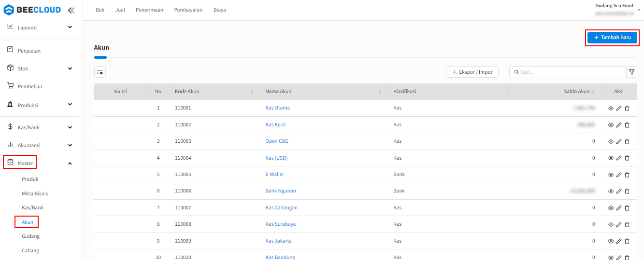Edit Kas (USD) with pencil icon

(x=619, y=158)
